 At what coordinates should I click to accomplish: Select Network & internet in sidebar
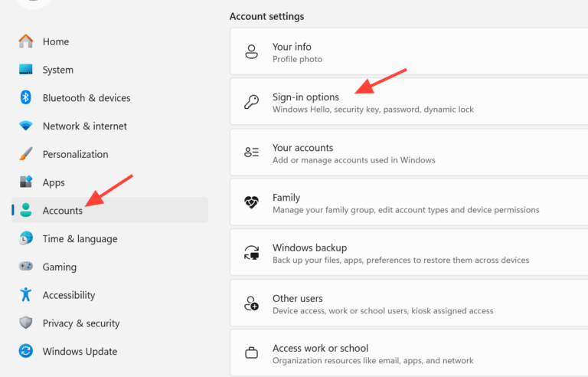(x=110, y=126)
